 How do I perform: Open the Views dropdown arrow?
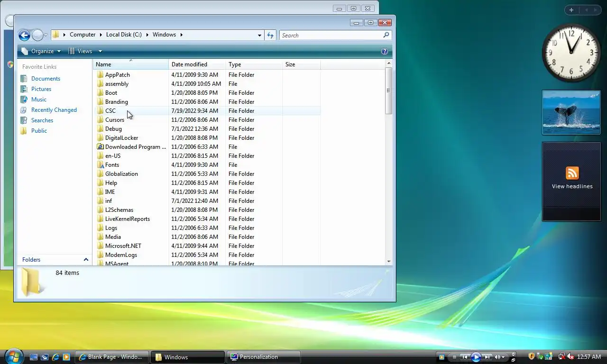point(100,51)
